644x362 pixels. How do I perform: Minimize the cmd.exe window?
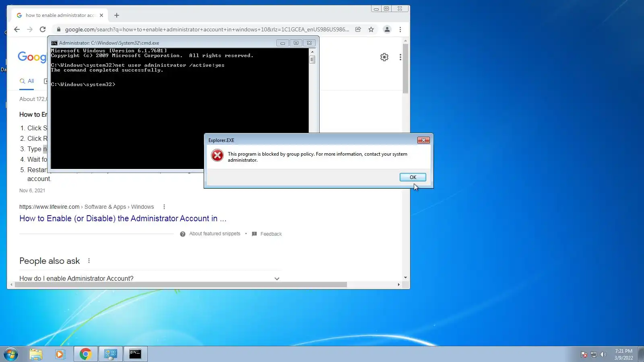(283, 43)
